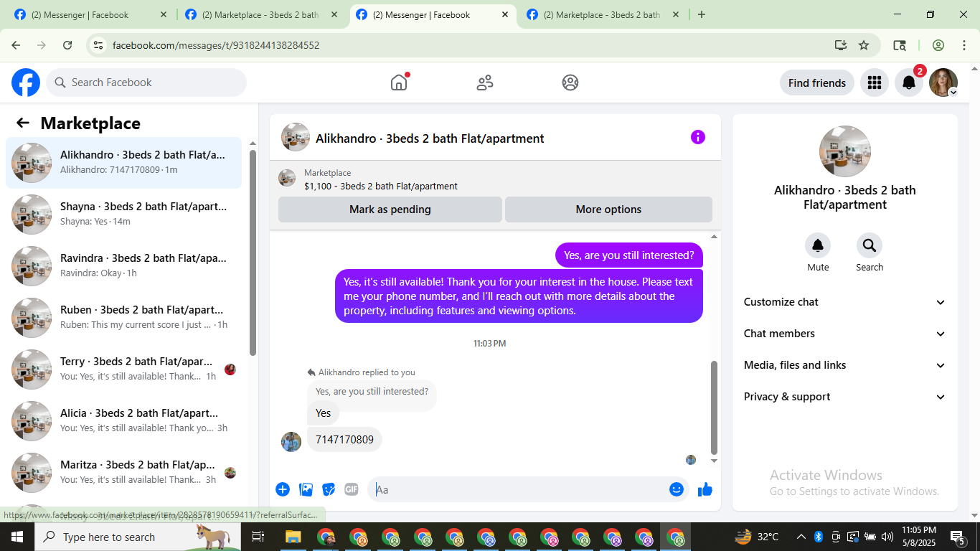Viewport: 980px width, 551px height.
Task: Show hidden system tray icons
Action: point(801,537)
